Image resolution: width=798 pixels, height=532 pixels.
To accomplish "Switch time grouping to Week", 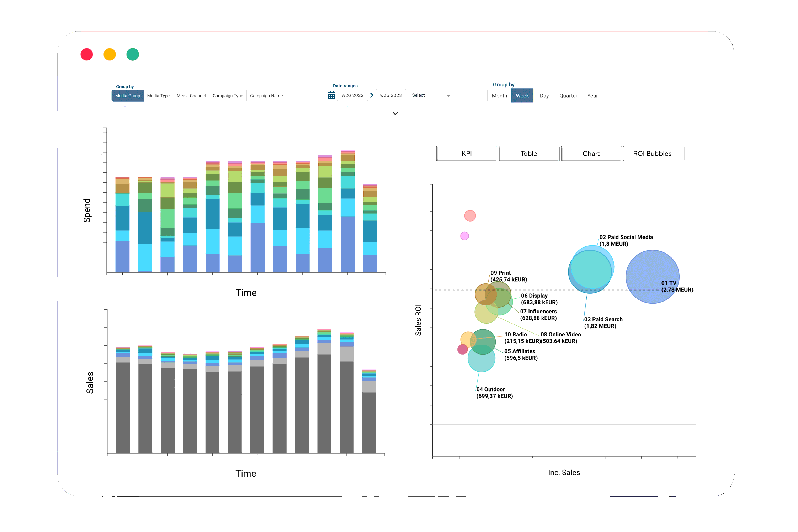I will tap(522, 96).
